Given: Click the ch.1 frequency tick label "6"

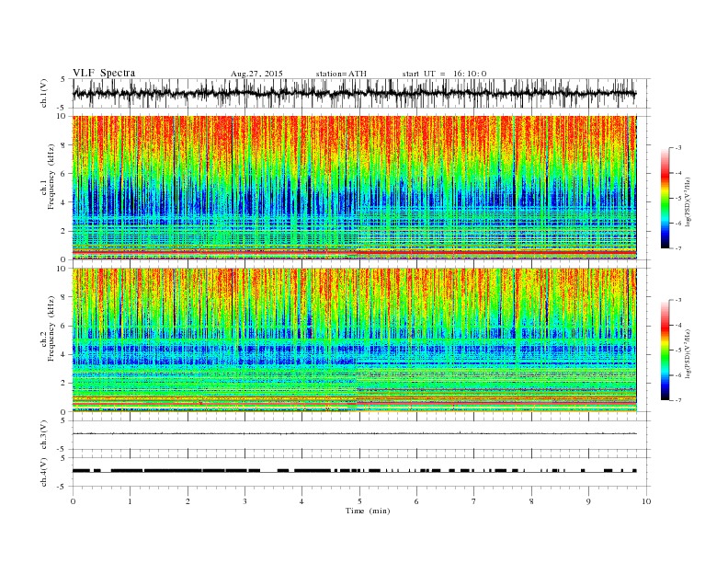Looking at the screenshot, I should coord(63,174).
